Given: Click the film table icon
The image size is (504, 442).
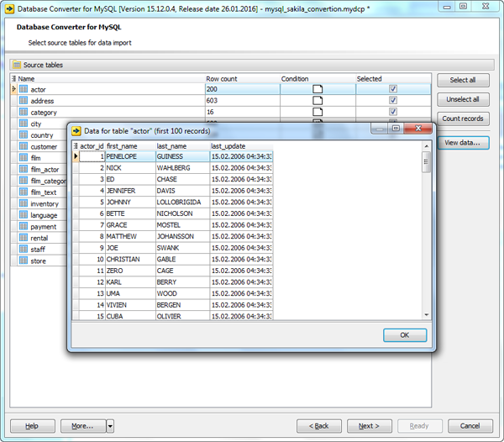Looking at the screenshot, I should coord(24,157).
